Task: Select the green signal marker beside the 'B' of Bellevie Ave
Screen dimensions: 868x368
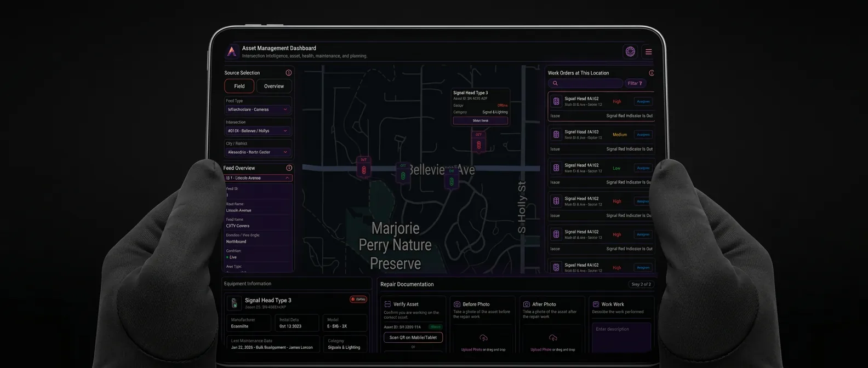Action: (403, 174)
